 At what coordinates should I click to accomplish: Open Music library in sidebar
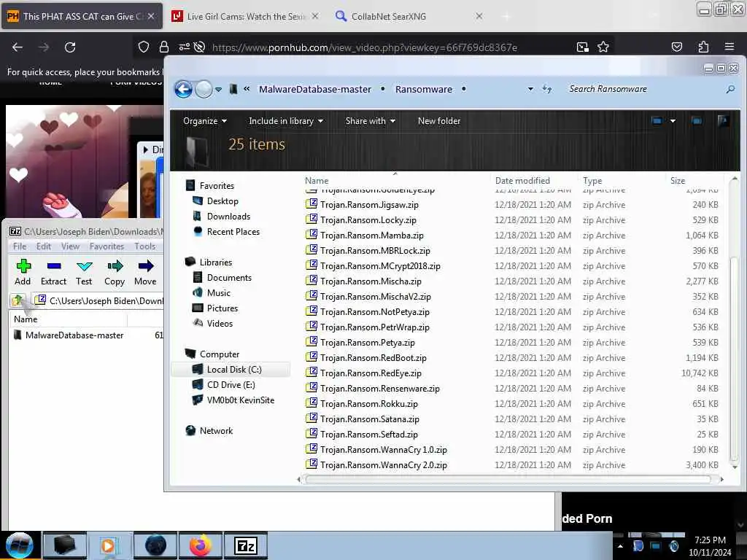218,293
